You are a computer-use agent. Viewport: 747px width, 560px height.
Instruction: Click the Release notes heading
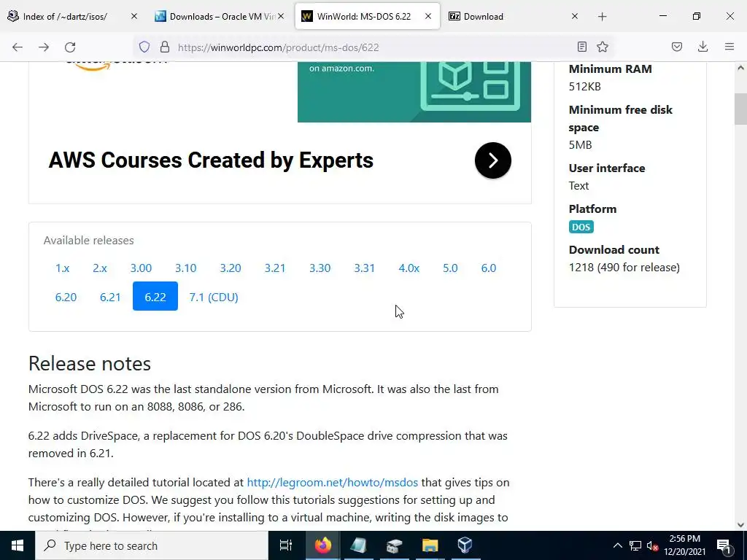(90, 363)
